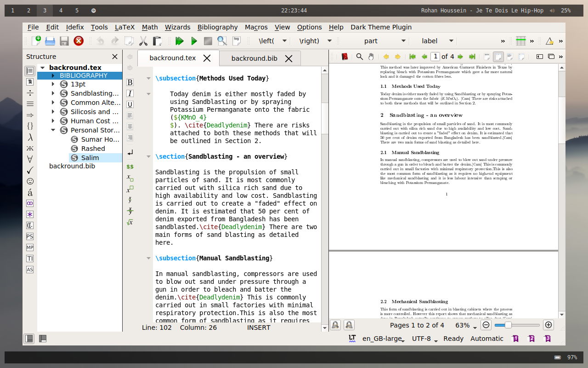The image size is (588, 368).
Task: Open the Dark Theme Plugin menu
Action: coord(381,27)
